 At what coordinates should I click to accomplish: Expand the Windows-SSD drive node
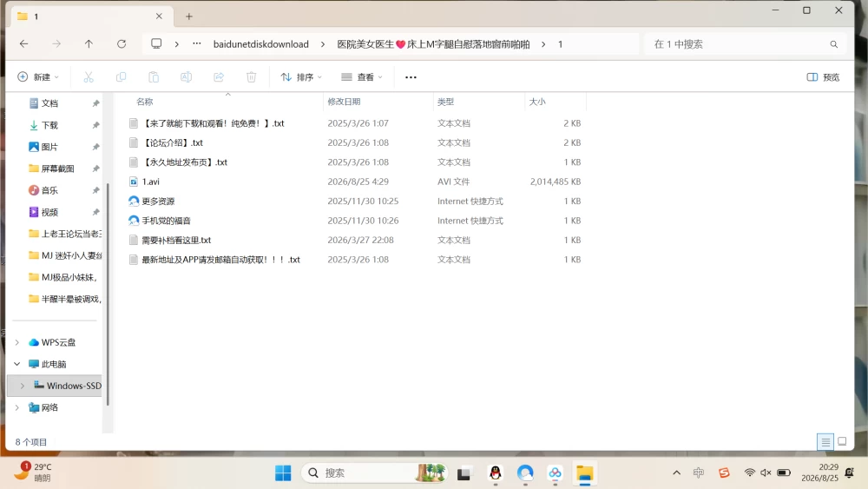[x=23, y=386]
